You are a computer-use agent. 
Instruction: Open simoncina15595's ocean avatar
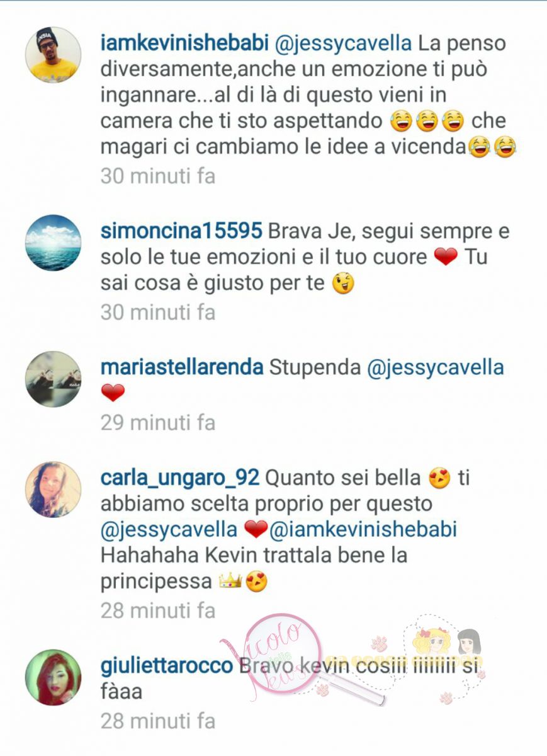click(53, 243)
